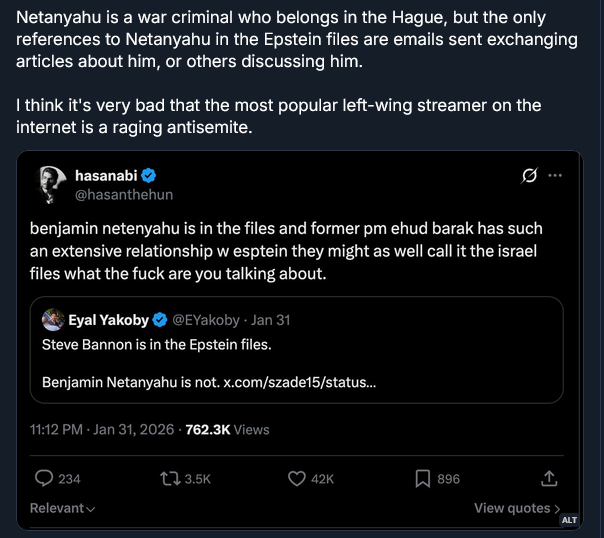Click the Eyal Yakoby author name
604x538 pixels.
click(108, 320)
